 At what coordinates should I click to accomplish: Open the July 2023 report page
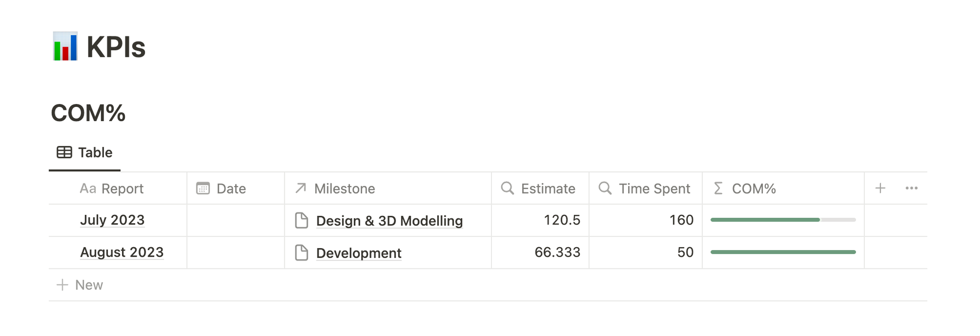coord(112,220)
